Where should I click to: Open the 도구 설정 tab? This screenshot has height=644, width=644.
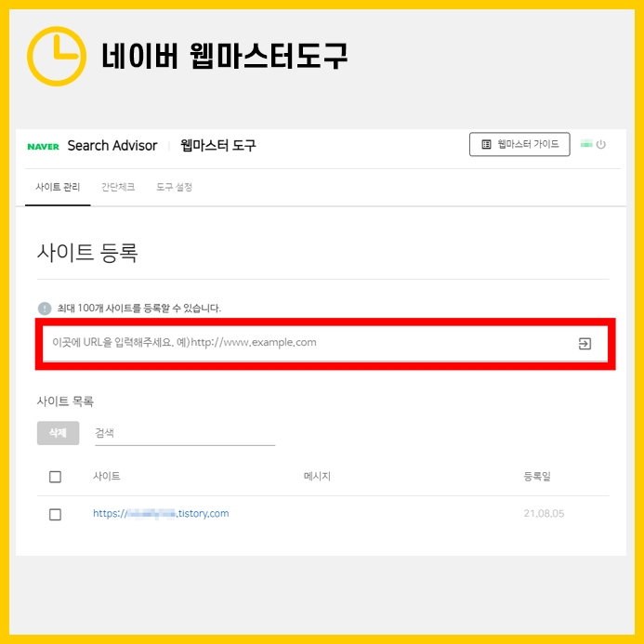click(x=174, y=188)
